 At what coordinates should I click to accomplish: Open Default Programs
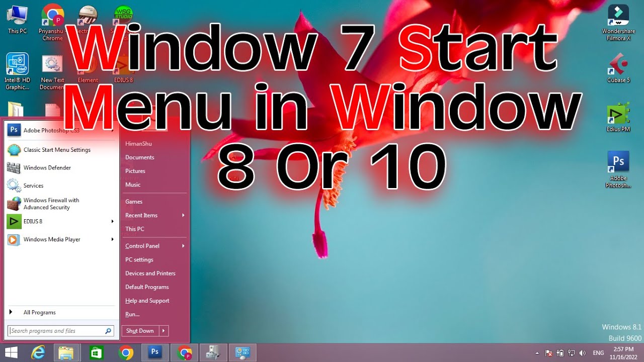point(147,287)
